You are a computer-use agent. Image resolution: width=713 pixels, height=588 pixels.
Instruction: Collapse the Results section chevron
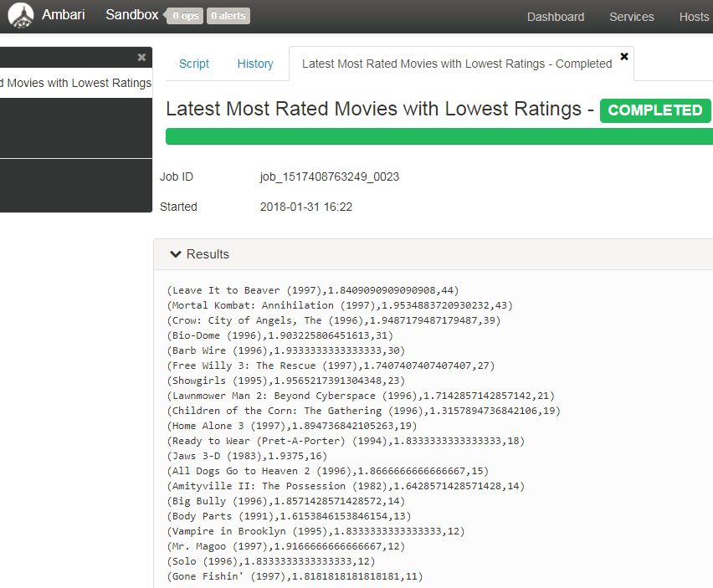tap(176, 254)
